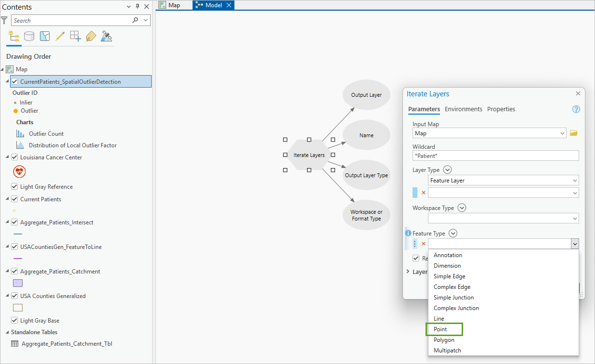
Task: Click the List By Snapping icon
Action: click(75, 36)
